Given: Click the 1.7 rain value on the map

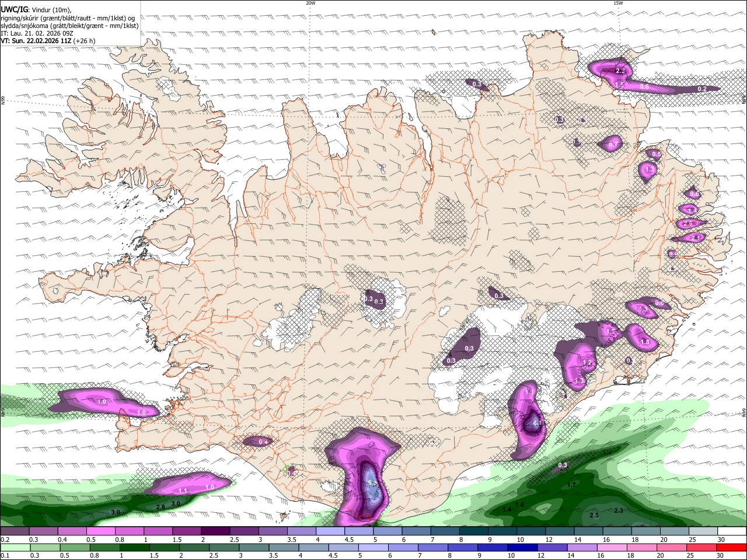Looking at the screenshot, I should (x=572, y=485).
